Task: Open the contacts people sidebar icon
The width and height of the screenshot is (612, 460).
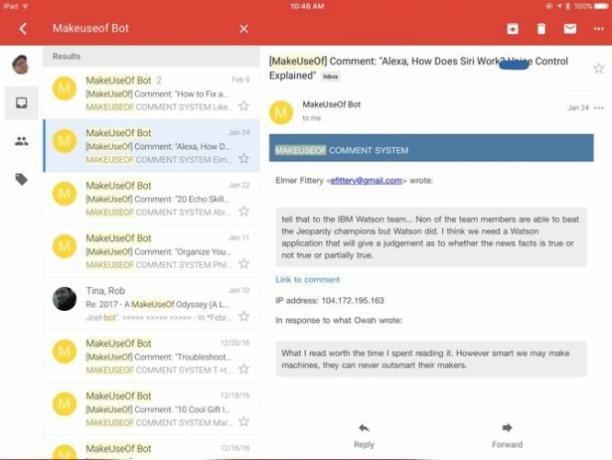Action: (x=21, y=141)
